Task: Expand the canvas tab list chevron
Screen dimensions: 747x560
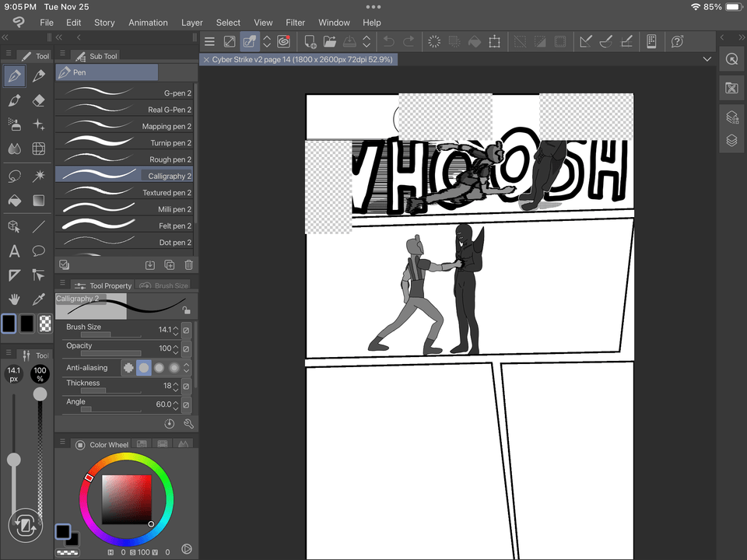Action: [x=707, y=59]
